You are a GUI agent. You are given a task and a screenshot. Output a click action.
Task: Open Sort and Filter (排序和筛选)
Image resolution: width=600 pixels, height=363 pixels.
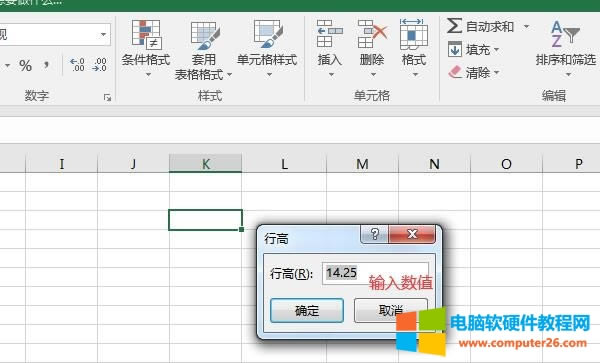[566, 49]
